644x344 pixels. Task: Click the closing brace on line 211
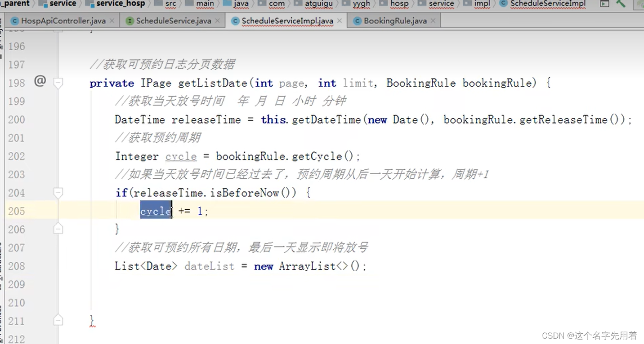(92, 321)
